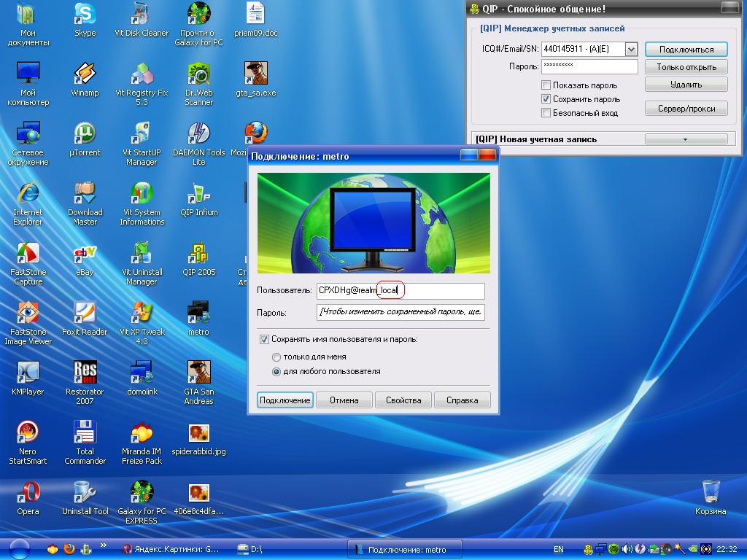Enable Безопасный вход checkbox
747x560 pixels.
point(546,113)
